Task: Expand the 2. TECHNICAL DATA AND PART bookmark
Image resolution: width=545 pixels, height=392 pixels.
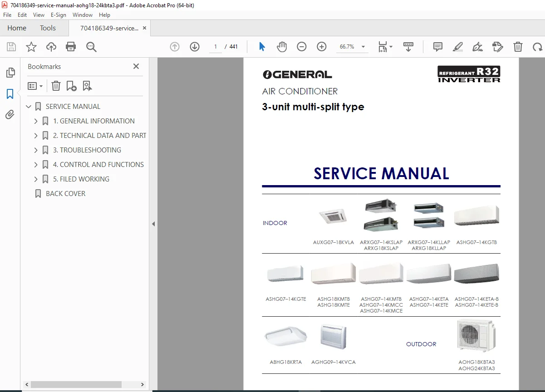Action: point(36,136)
